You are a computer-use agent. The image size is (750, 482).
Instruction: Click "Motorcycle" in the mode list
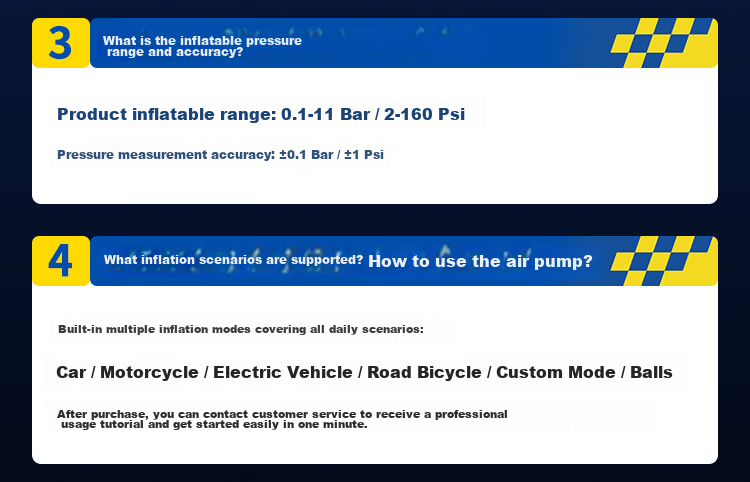(149, 372)
